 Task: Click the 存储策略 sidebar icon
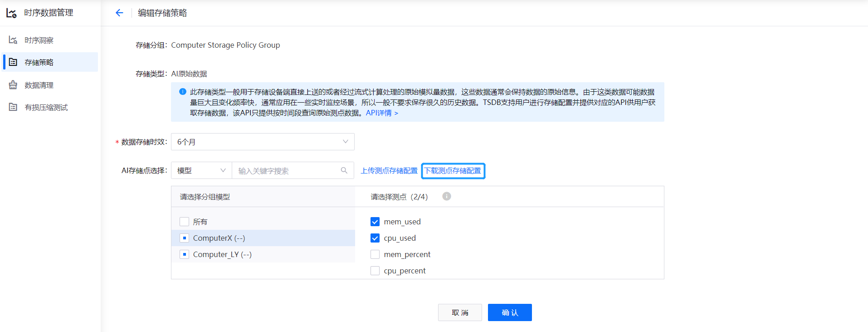click(13, 62)
